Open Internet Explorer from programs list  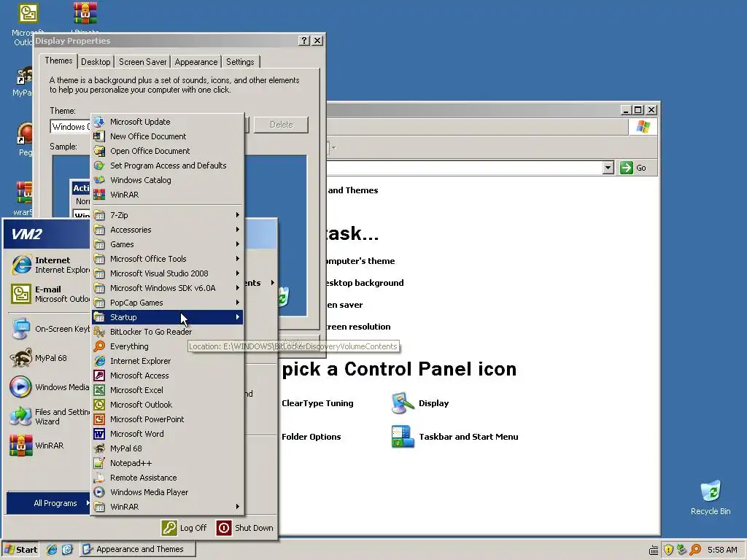pyautogui.click(x=167, y=361)
